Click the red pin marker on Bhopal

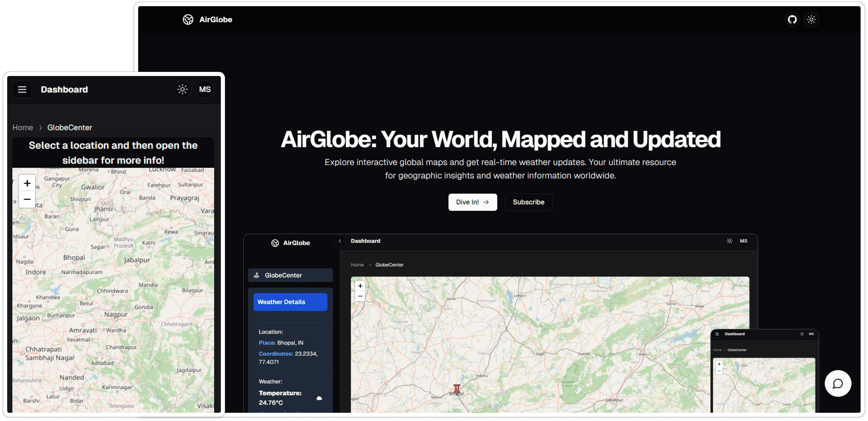click(457, 389)
